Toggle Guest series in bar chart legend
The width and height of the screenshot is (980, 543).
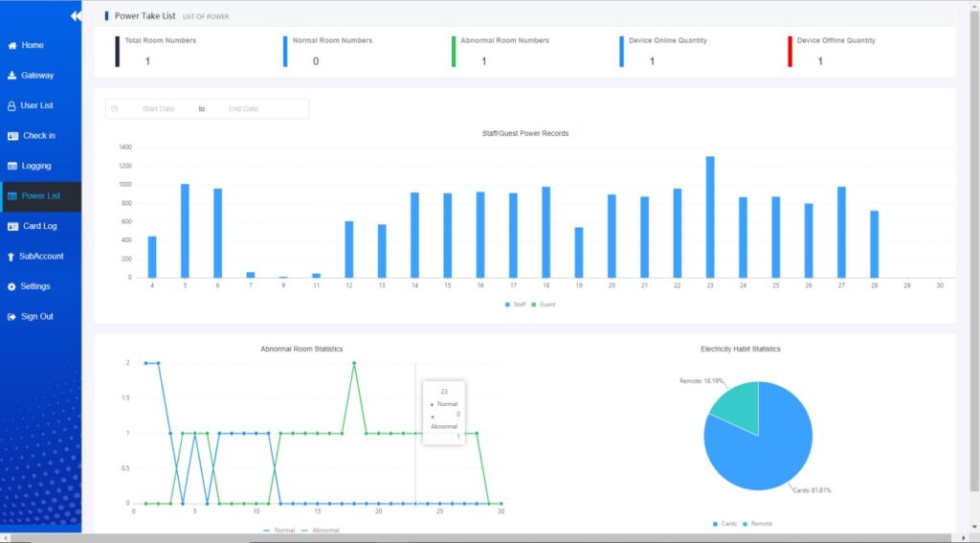pos(544,305)
